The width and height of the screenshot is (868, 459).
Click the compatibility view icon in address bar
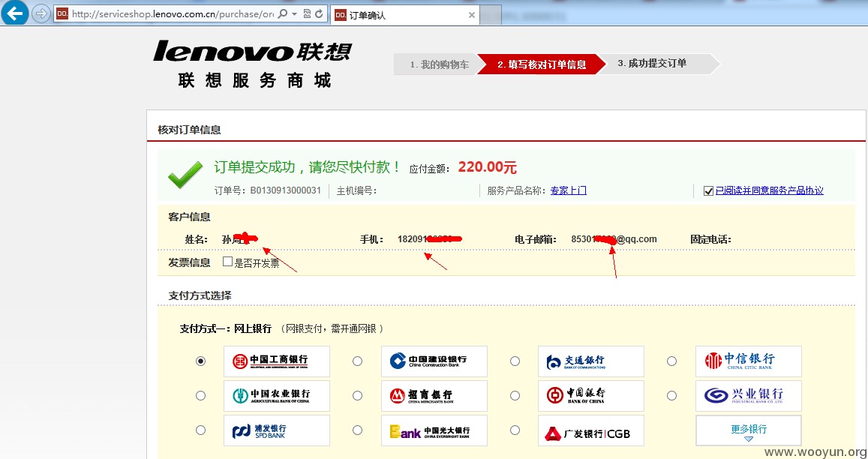(308, 13)
